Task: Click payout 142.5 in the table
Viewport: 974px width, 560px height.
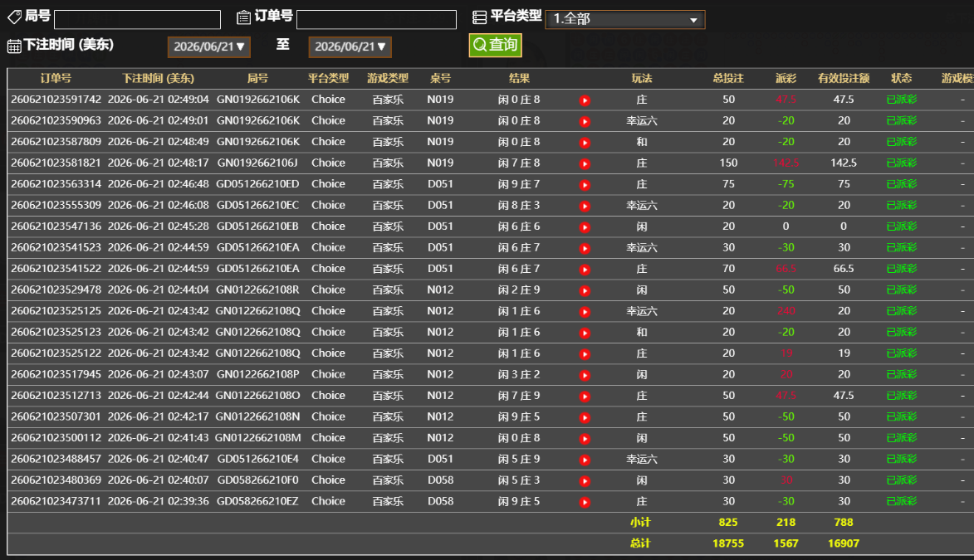Action: pyautogui.click(x=786, y=163)
